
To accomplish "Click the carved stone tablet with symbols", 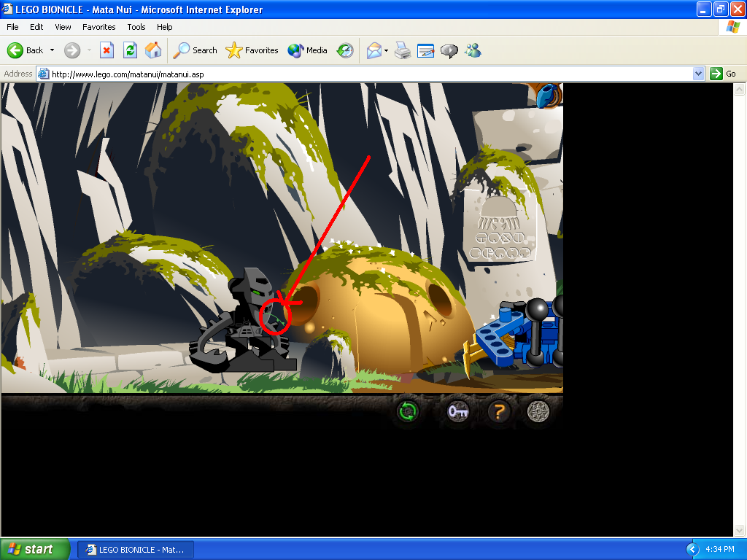I will pos(500,226).
